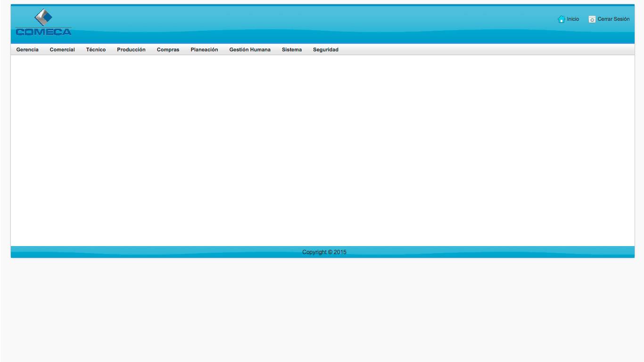Select the Sistema menu
644x362 pixels.
(x=292, y=49)
